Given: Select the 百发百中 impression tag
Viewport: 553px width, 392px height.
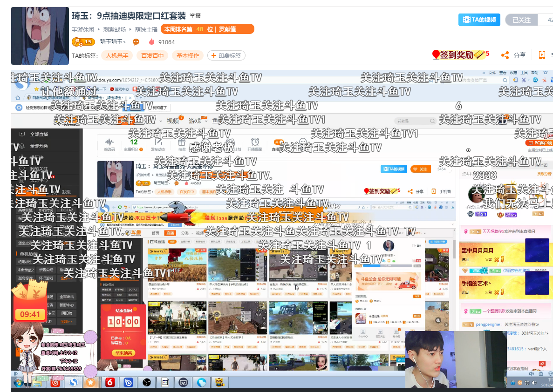Looking at the screenshot, I should pyautogui.click(x=152, y=56).
